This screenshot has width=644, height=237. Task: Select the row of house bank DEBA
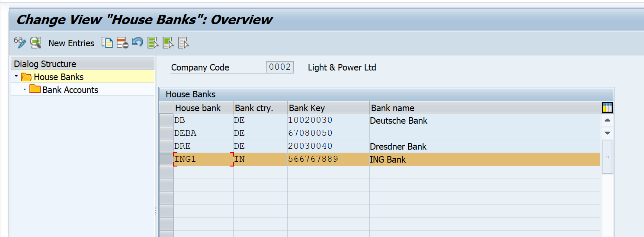tap(166, 133)
